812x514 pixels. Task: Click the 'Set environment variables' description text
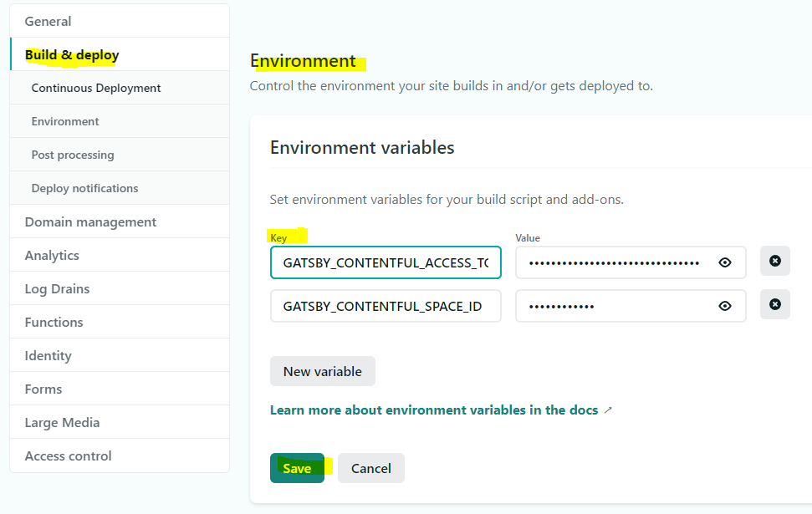447,199
